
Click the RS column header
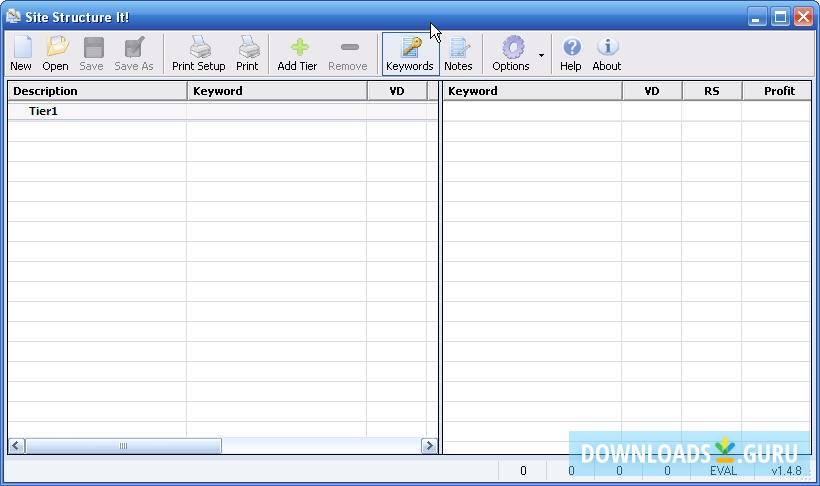tap(712, 91)
